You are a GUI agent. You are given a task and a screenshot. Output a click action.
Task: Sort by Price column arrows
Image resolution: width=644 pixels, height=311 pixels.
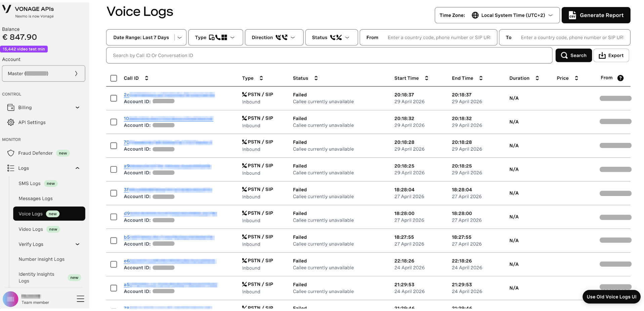pyautogui.click(x=576, y=78)
